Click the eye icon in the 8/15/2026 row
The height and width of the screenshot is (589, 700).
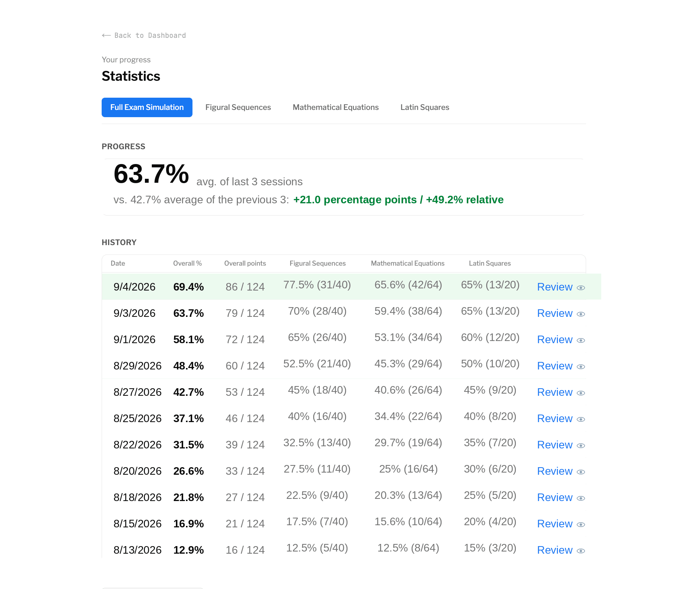tap(581, 524)
